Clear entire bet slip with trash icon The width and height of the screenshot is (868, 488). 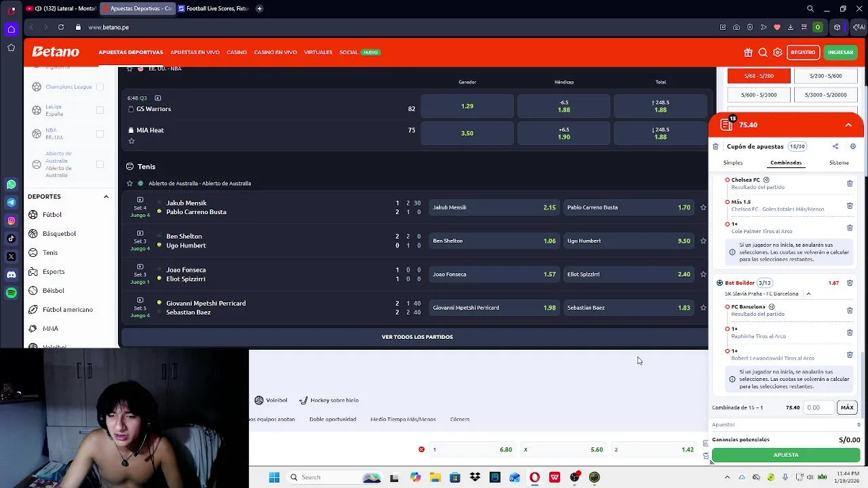pos(715,146)
